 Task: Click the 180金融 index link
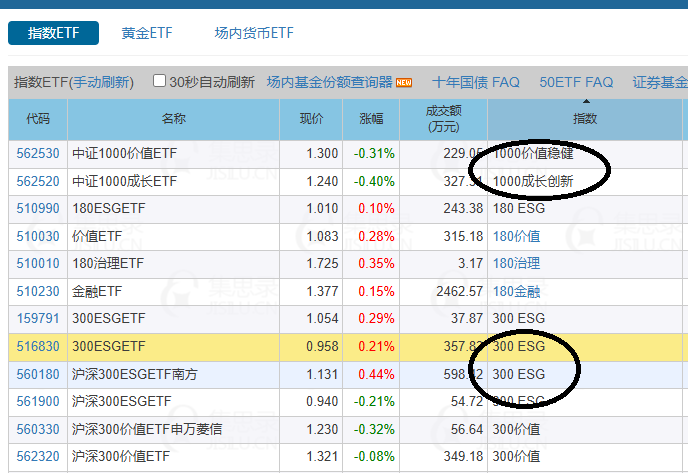[517, 291]
